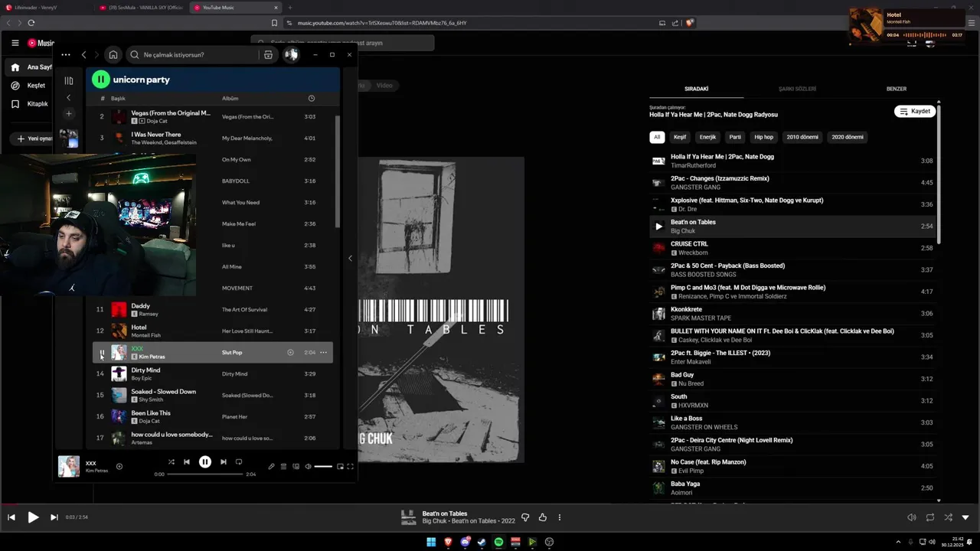
Task: Click the Kaydet button
Action: 915,112
